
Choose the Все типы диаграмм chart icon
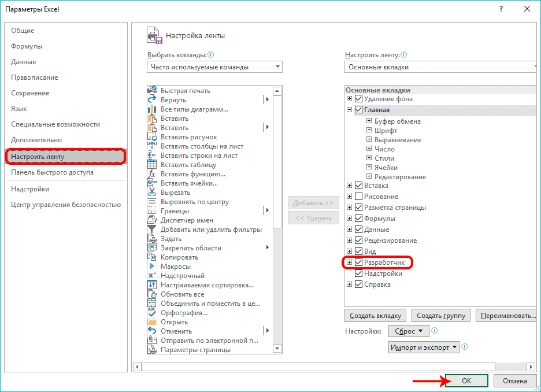tap(152, 109)
